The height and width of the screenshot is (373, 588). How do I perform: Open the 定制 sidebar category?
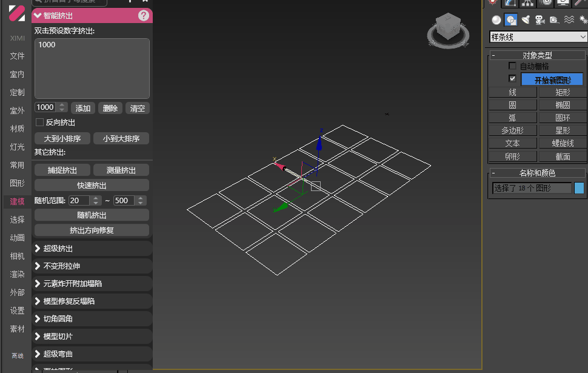point(17,92)
